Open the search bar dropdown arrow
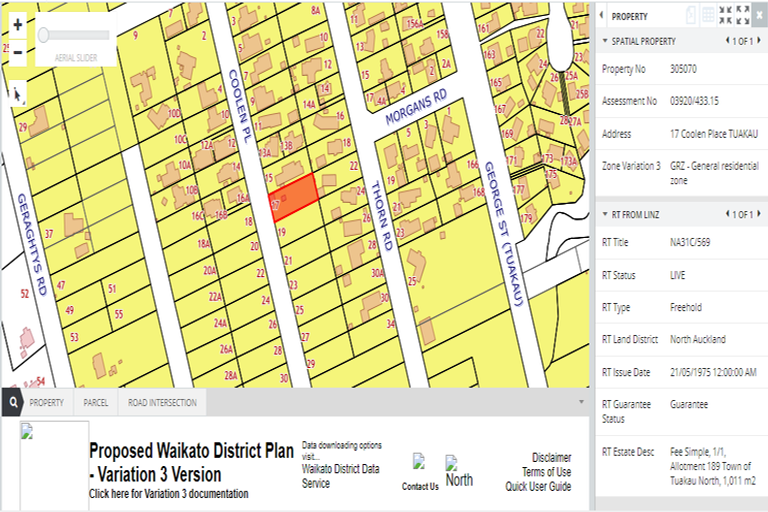The image size is (768, 512). 581,402
